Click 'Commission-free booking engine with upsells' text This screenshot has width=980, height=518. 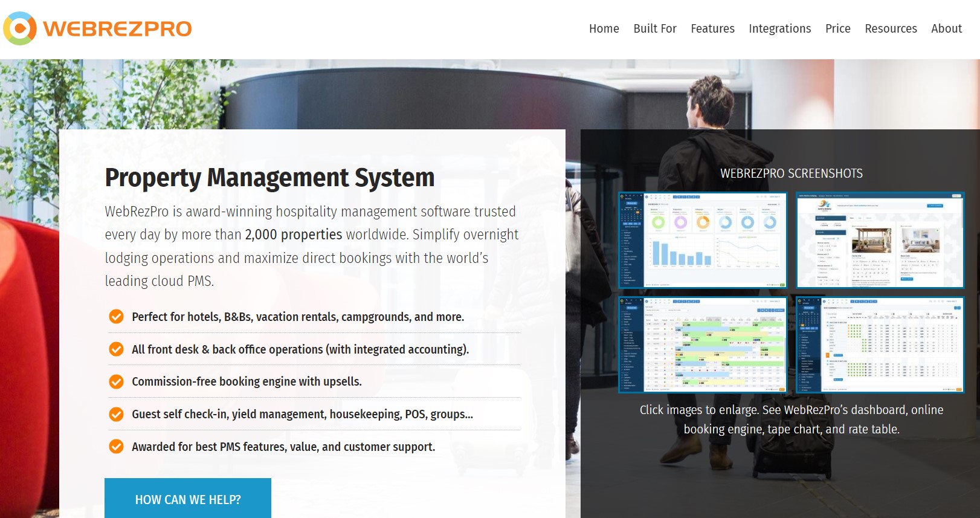pyautogui.click(x=247, y=381)
